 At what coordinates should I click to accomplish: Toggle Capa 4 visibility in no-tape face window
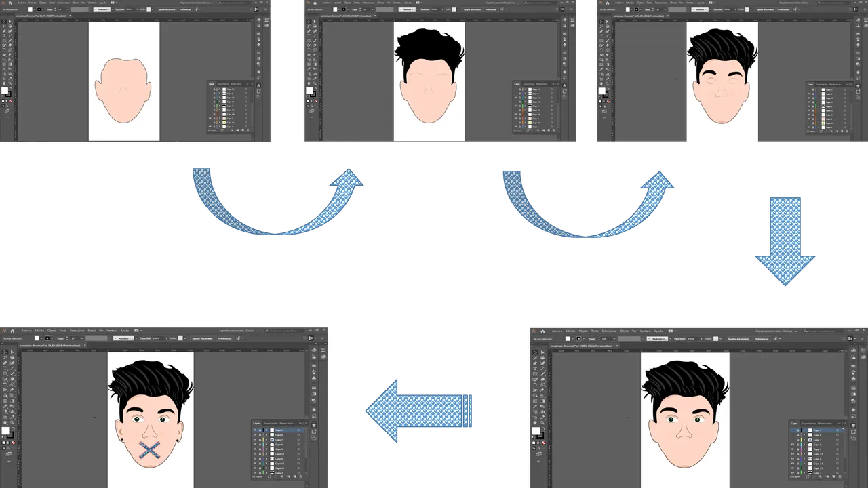(793, 459)
